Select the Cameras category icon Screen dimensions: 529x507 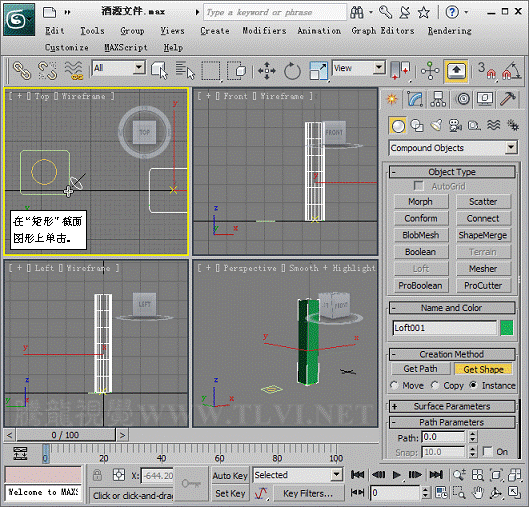point(455,126)
